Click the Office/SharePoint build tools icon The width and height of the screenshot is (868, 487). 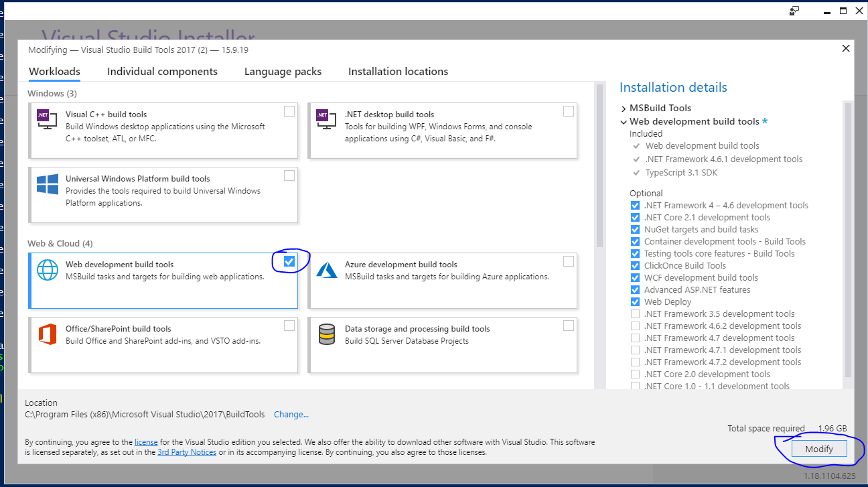coord(47,334)
